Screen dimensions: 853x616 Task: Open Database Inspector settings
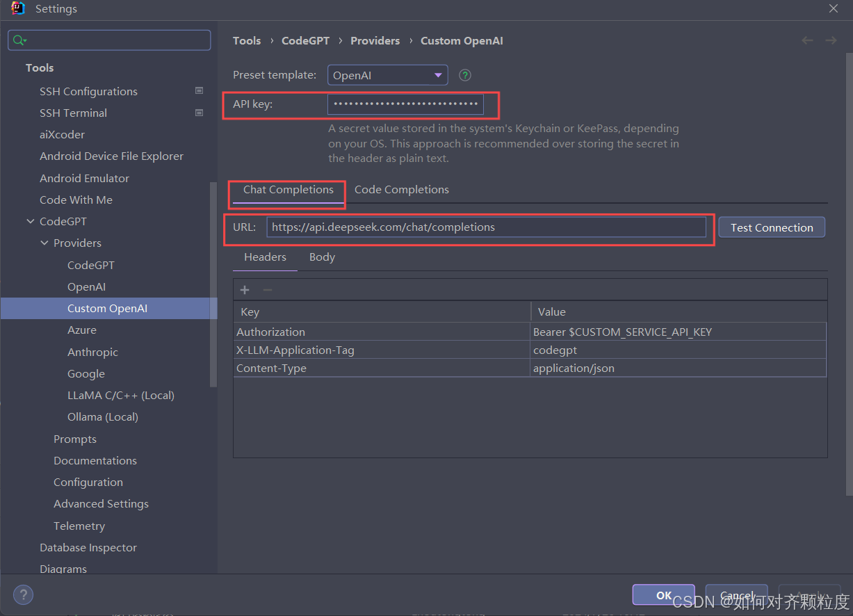coord(88,547)
